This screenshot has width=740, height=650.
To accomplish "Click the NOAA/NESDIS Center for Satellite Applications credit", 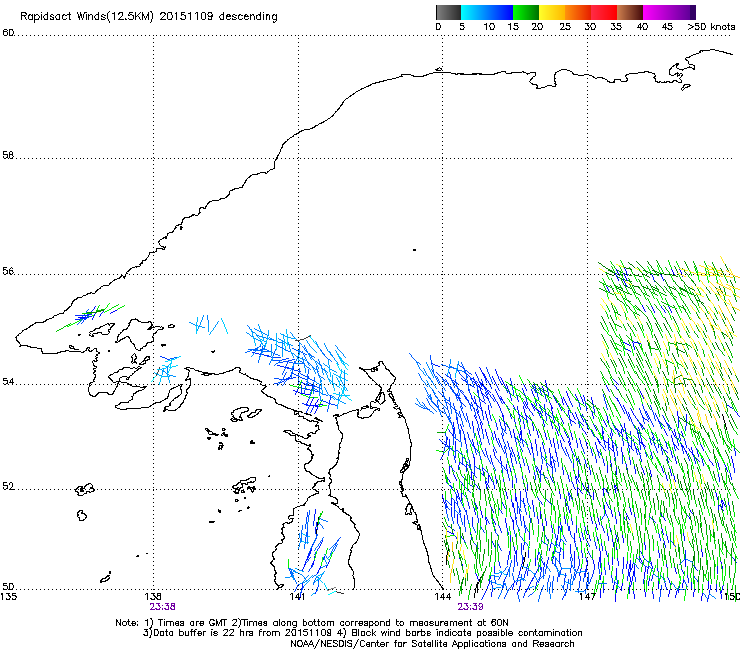I will coord(432,644).
